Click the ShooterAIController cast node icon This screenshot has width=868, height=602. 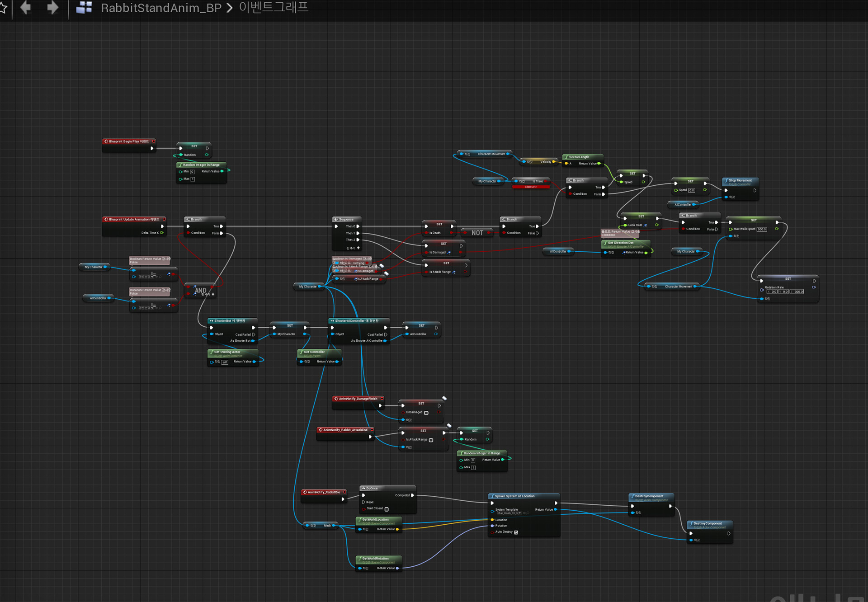click(x=332, y=320)
